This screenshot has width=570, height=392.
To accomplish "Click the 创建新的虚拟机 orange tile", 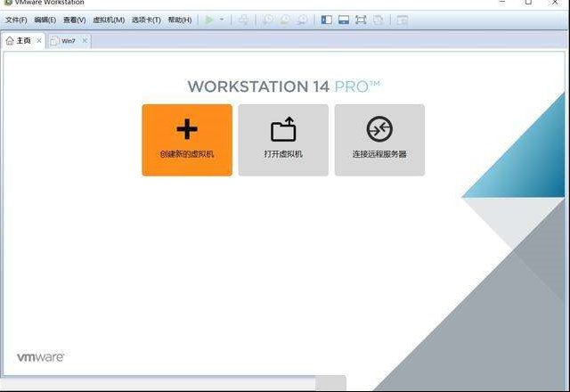I will pos(187,140).
